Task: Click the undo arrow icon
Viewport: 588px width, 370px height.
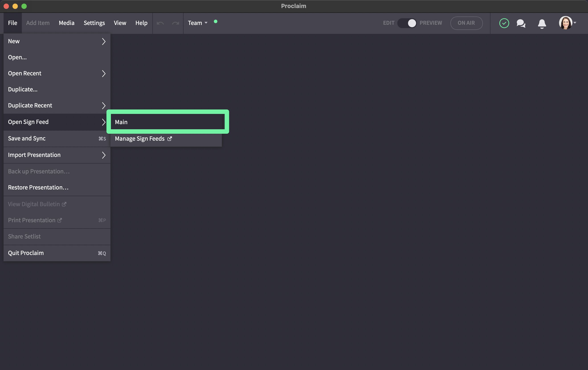Action: coord(160,23)
